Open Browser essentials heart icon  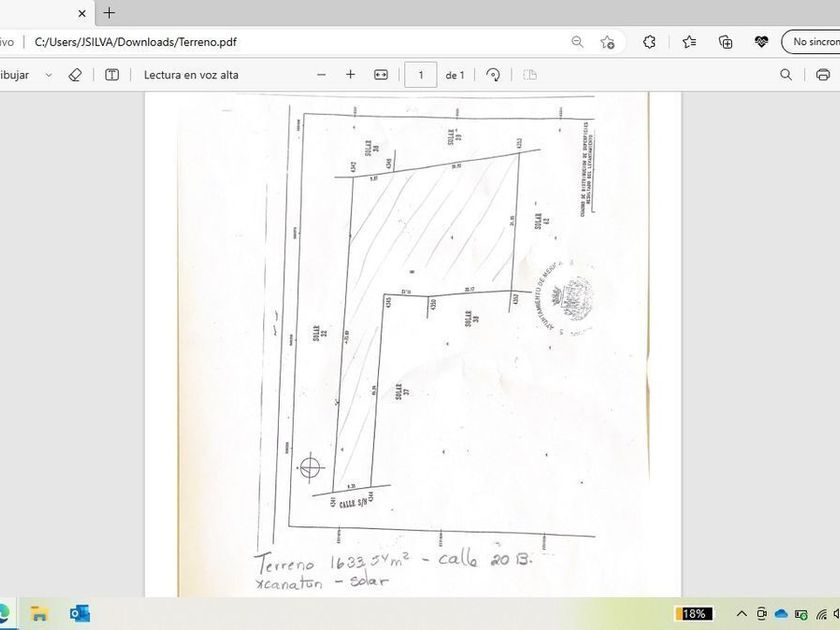[761, 42]
